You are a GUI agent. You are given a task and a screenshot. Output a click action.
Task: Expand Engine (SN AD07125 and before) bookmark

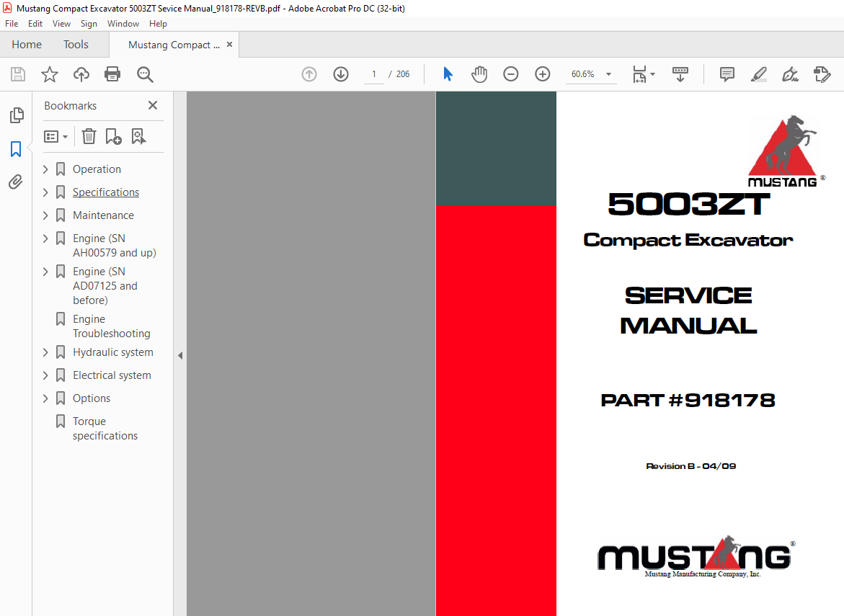pos(45,272)
